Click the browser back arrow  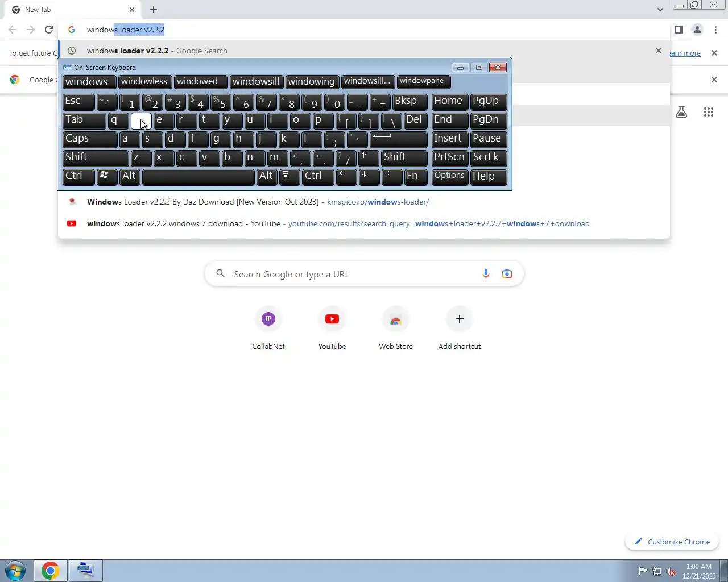[x=13, y=30]
